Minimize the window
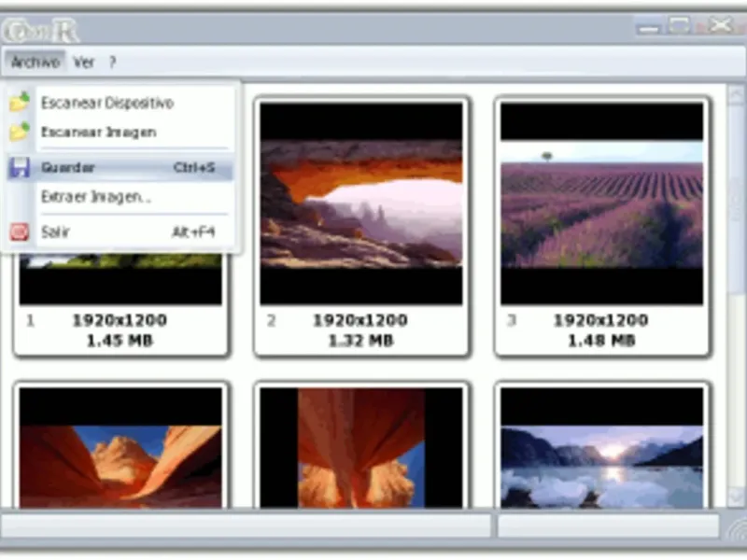Viewport: 747px width, 560px height. (649, 26)
